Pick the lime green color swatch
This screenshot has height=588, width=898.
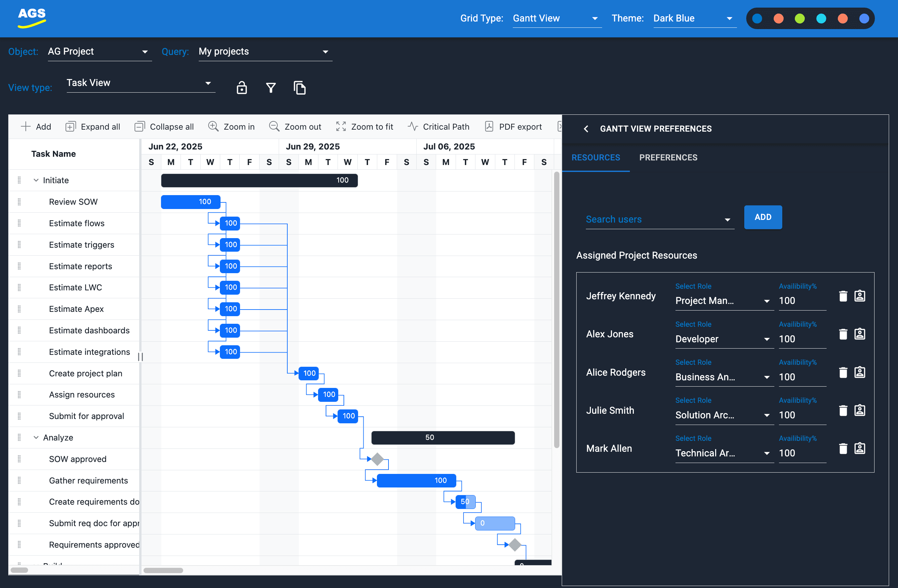click(x=799, y=18)
